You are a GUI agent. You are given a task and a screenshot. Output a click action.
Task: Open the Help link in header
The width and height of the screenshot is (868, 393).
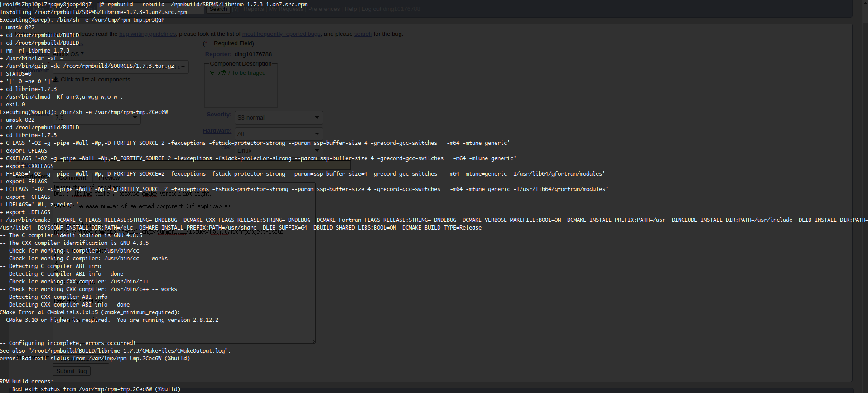(350, 9)
